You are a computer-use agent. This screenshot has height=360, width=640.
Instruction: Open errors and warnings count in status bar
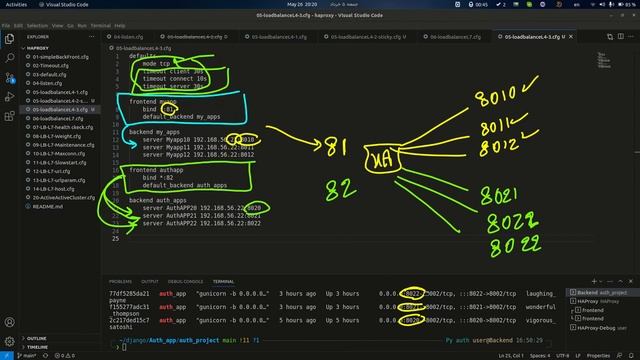[x=64, y=356]
